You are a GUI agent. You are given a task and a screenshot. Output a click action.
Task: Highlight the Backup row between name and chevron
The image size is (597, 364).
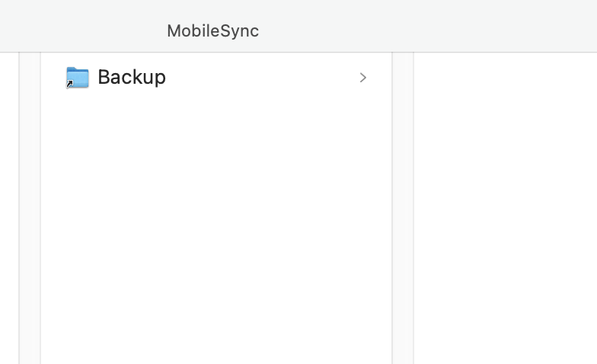pos(262,78)
